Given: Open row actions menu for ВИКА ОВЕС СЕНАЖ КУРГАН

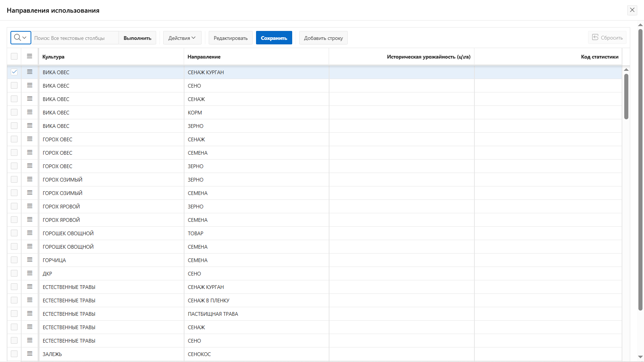Looking at the screenshot, I should [x=30, y=72].
